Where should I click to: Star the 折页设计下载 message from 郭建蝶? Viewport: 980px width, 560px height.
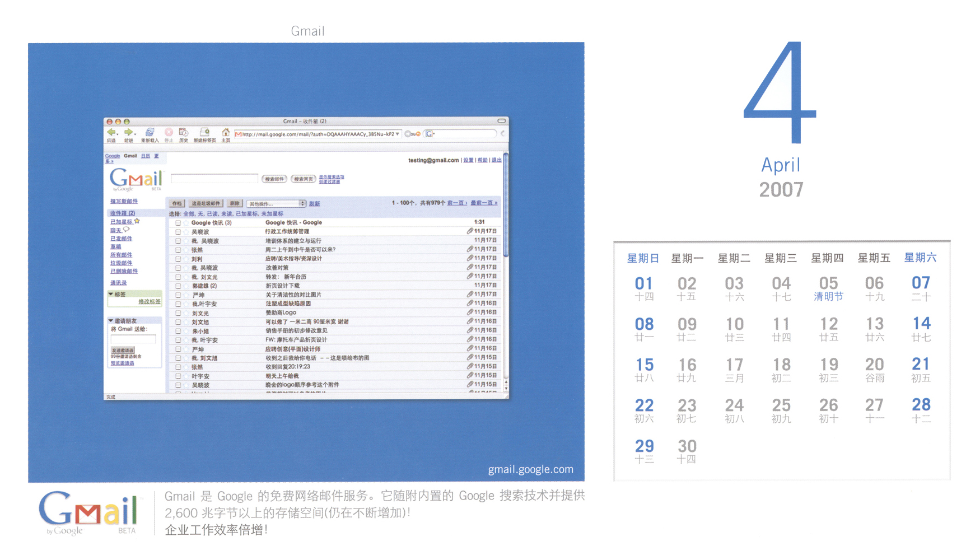[x=186, y=286]
